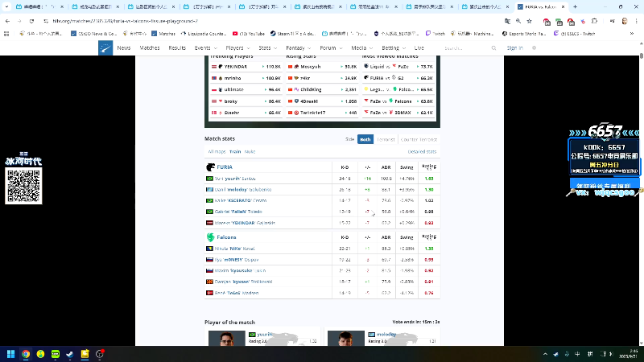Open Chrome from the taskbar
The height and width of the screenshot is (362, 644).
(26, 354)
